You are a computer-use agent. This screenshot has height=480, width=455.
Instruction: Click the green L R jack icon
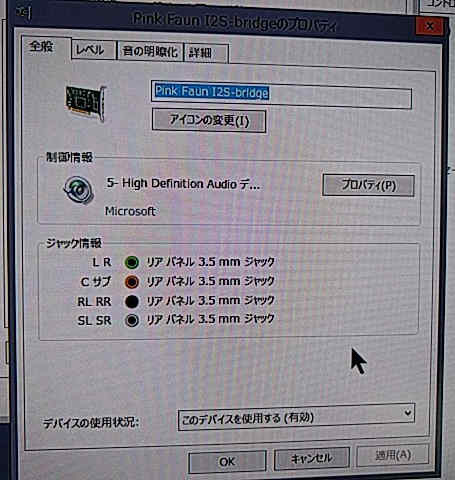tap(132, 262)
